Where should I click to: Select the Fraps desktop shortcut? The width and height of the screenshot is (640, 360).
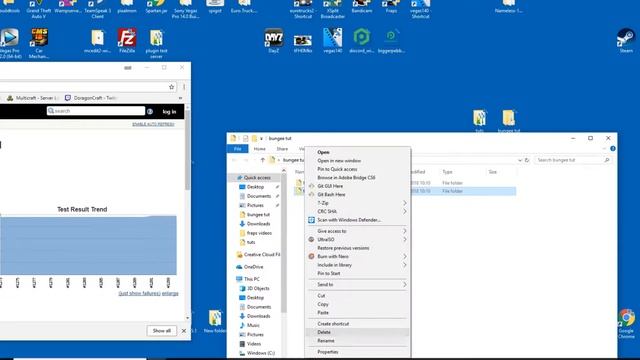pyautogui.click(x=391, y=7)
